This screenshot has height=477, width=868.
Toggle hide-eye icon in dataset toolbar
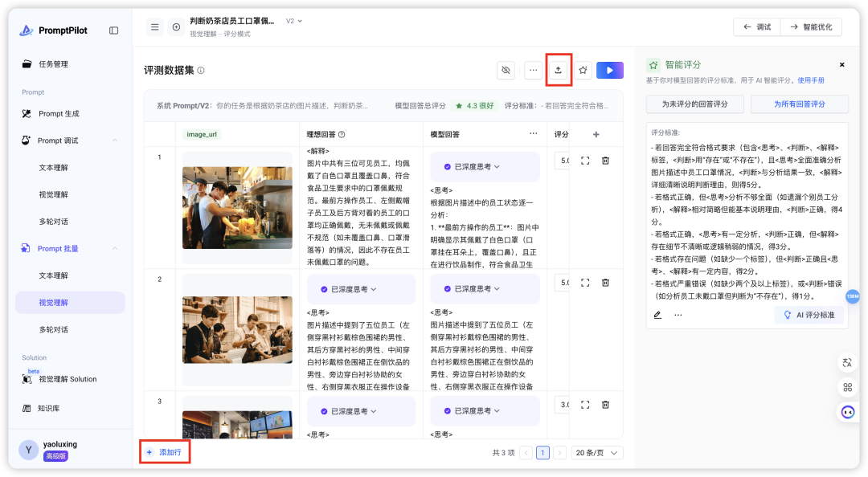click(x=506, y=71)
